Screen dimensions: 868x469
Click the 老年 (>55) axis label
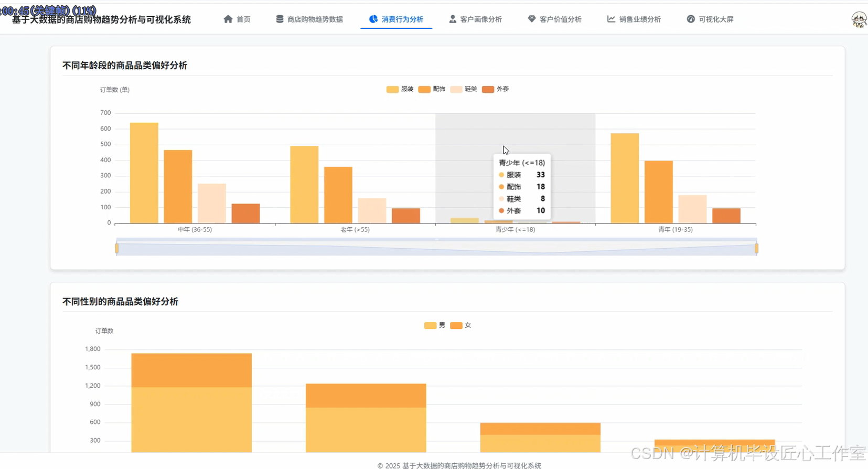[355, 230]
